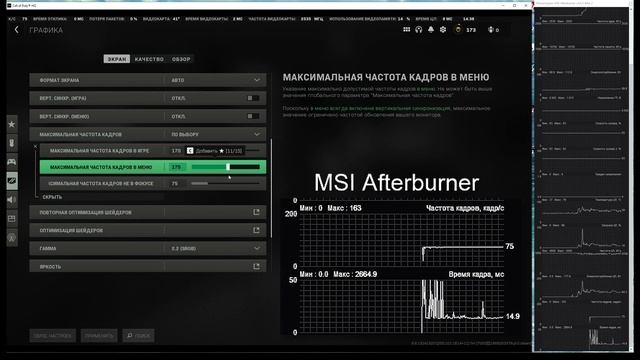The image size is (640, 360).
Task: Switch to КАЧЕСТВО tab
Action: pyautogui.click(x=149, y=59)
